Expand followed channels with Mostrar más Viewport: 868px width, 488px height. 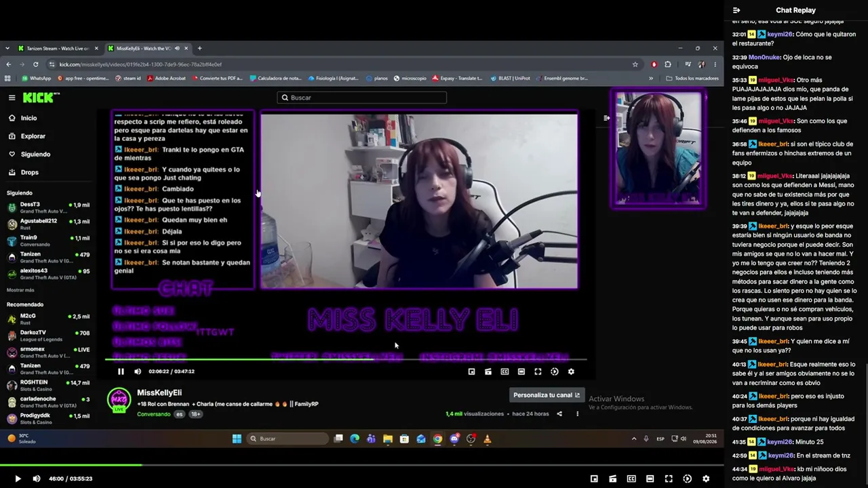[20, 290]
